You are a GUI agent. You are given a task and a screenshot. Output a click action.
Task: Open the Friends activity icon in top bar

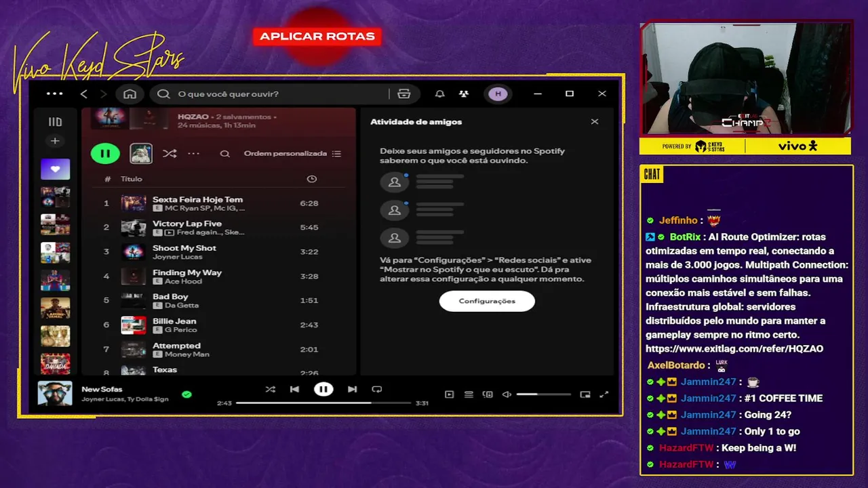[463, 94]
